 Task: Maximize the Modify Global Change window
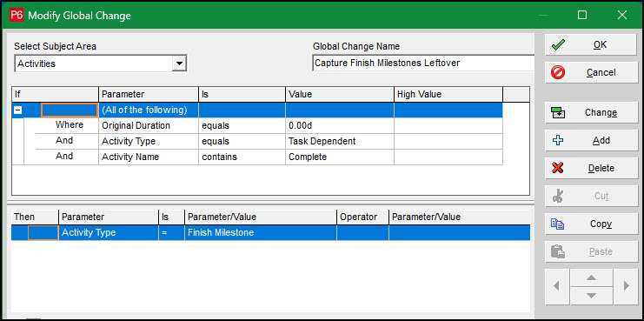[x=582, y=15]
